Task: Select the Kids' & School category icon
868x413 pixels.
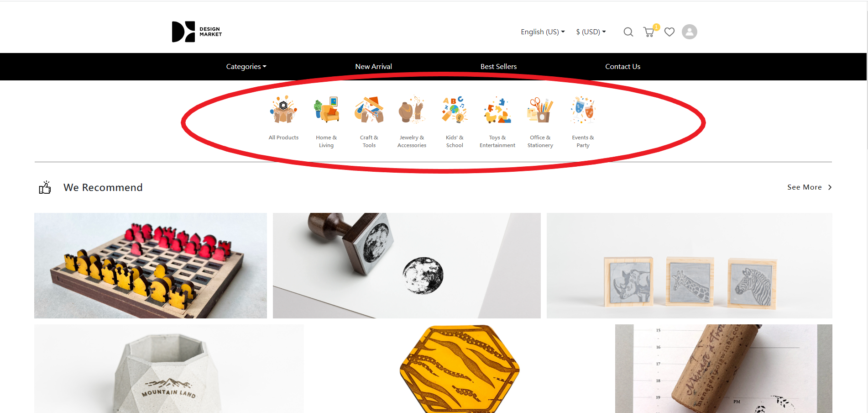Action: click(x=455, y=110)
